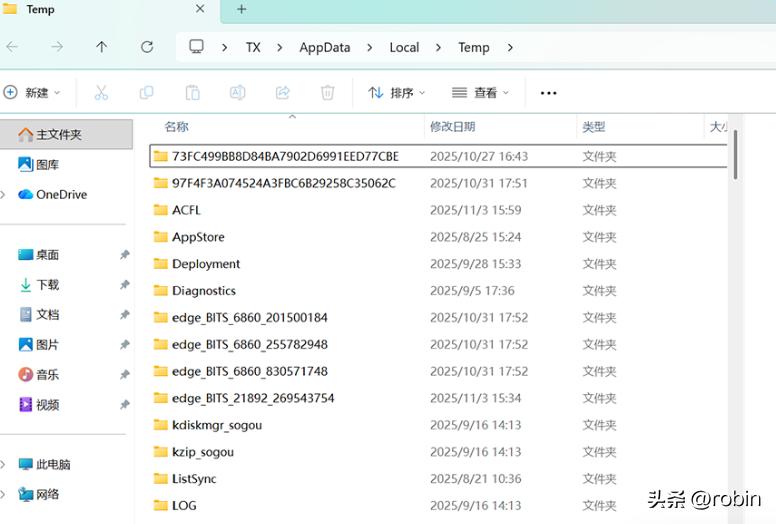Click the pin icon next to 视频
776x524 pixels.
(125, 405)
